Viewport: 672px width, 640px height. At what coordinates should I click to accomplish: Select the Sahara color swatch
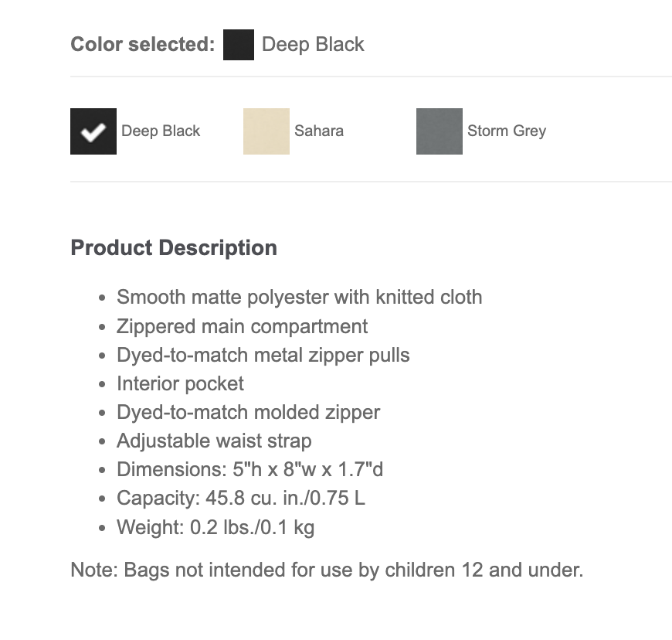[266, 131]
